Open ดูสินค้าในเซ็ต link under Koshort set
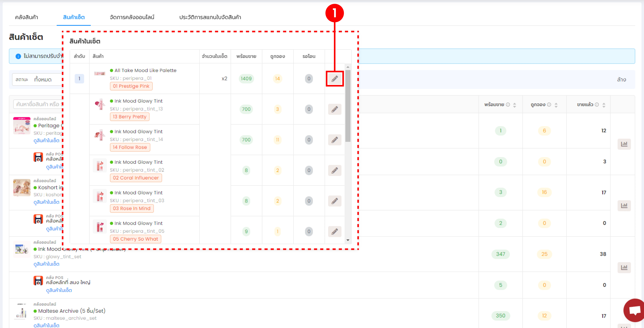 [x=46, y=202]
